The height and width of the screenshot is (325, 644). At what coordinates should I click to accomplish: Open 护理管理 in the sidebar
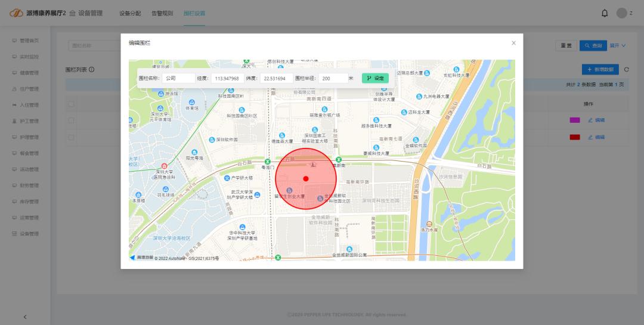[x=26, y=137]
